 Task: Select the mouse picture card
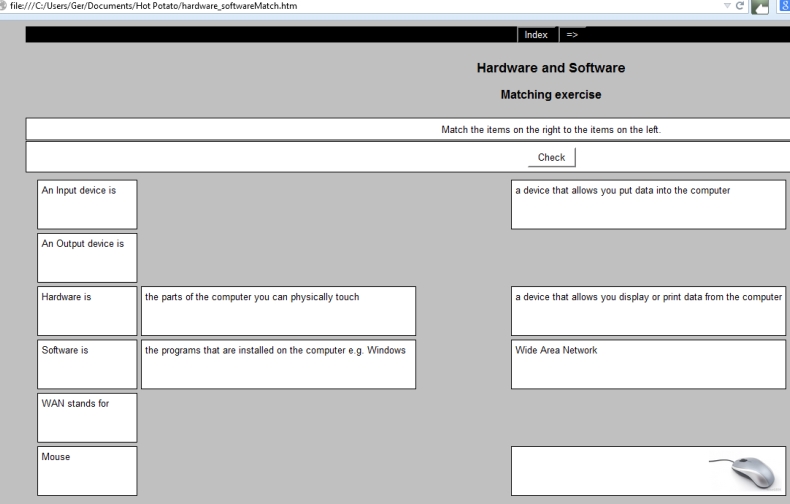[648, 470]
